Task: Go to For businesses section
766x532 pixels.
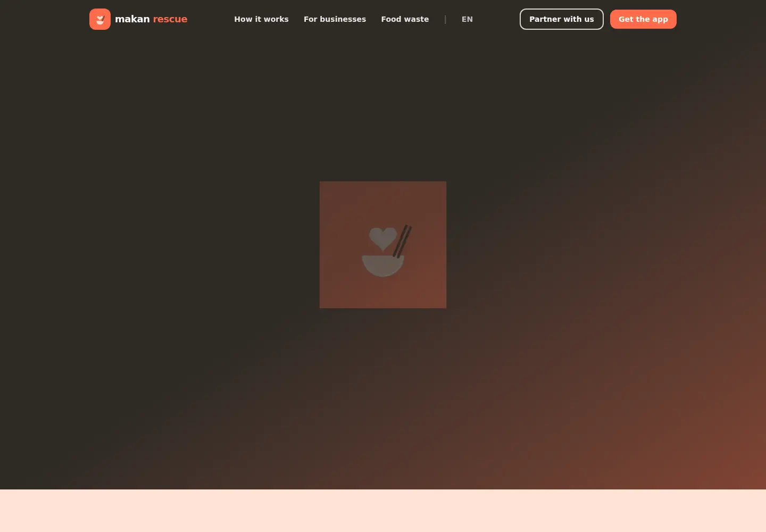Action: pyautogui.click(x=335, y=19)
